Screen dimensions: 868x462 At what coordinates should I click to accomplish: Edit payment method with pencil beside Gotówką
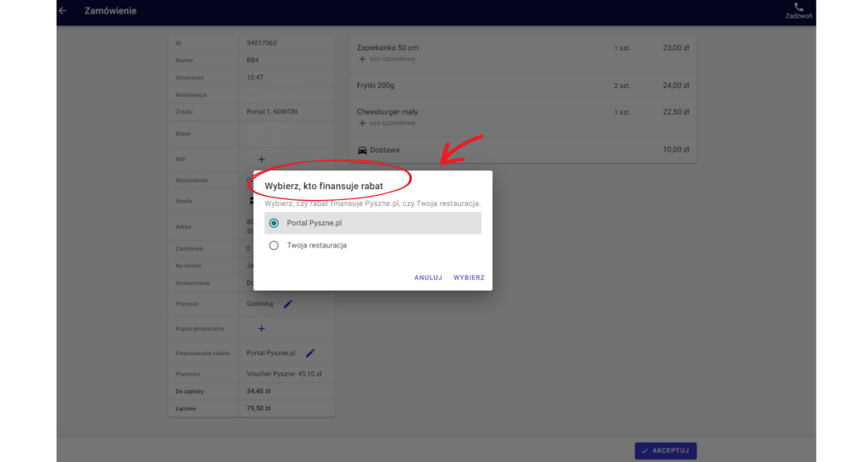click(287, 304)
